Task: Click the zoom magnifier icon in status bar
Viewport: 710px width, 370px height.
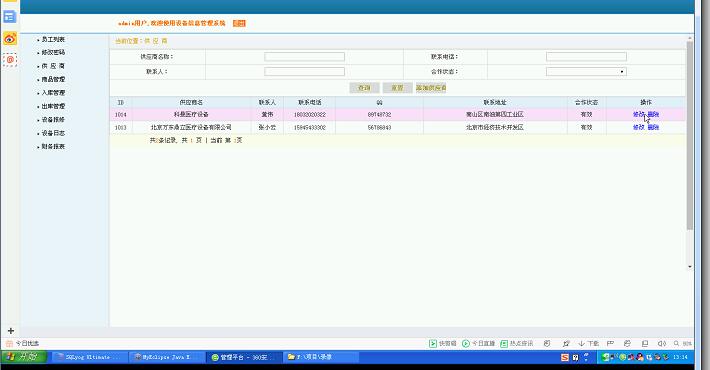Action: coord(676,344)
